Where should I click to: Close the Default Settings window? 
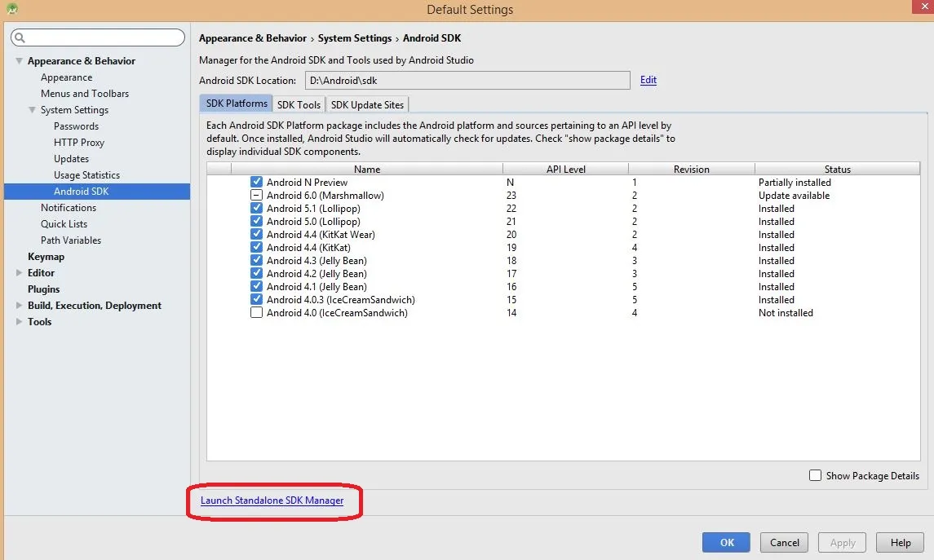click(x=924, y=6)
